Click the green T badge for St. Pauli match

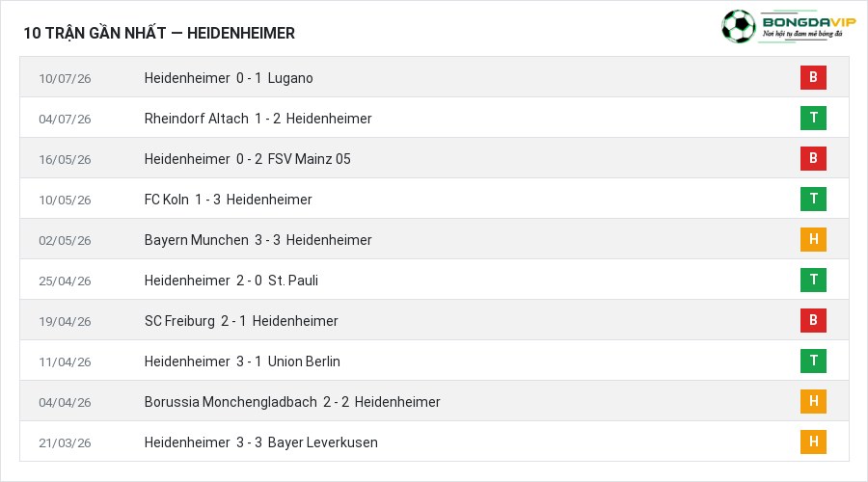pos(813,280)
